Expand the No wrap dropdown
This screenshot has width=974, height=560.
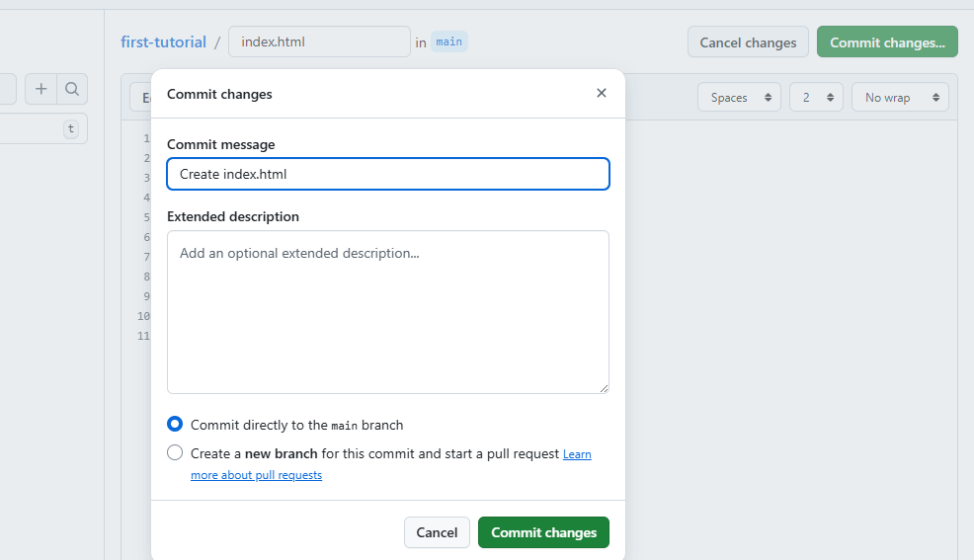click(899, 98)
